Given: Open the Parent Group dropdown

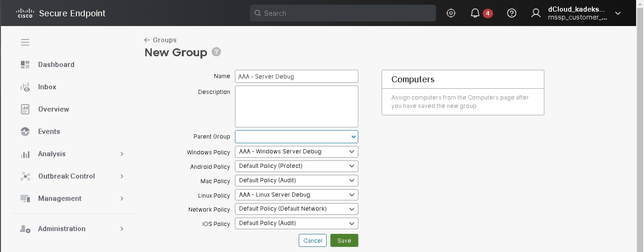Looking at the screenshot, I should pos(296,136).
